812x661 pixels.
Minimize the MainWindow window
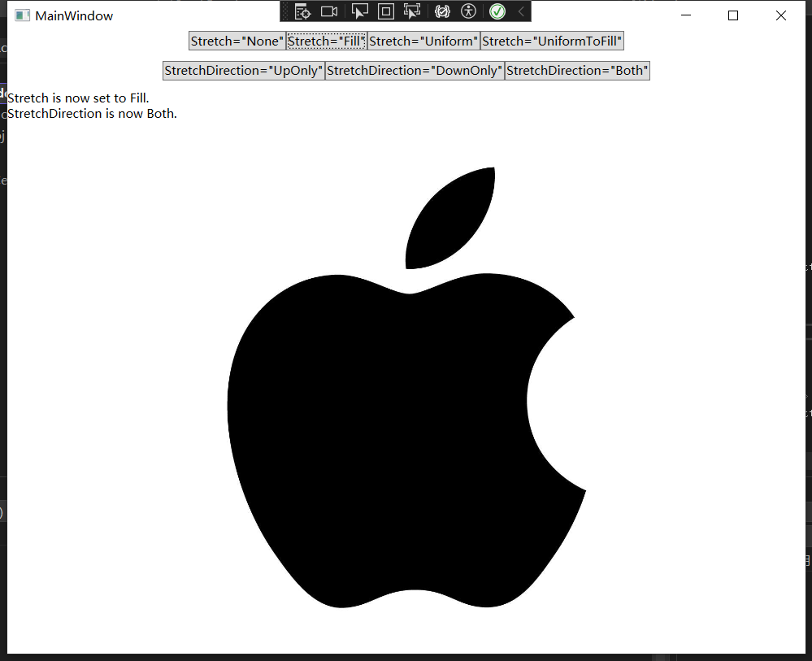pyautogui.click(x=686, y=15)
